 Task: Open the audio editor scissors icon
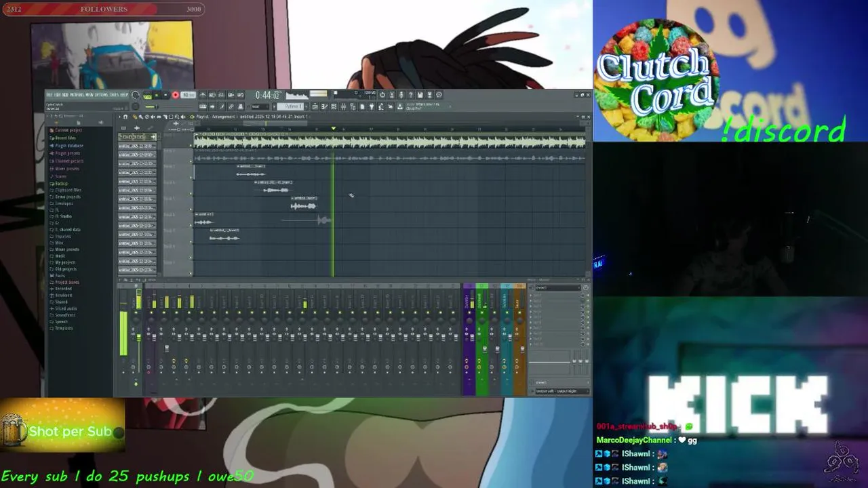tap(392, 95)
